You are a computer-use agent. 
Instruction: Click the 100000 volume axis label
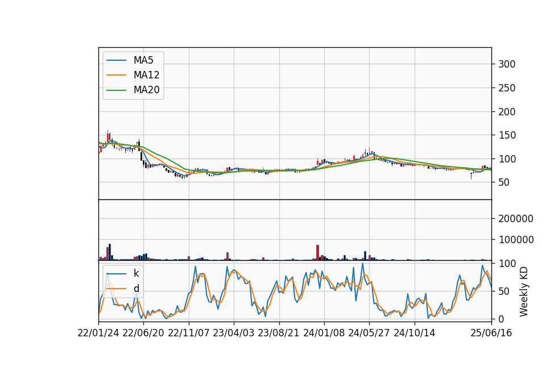tap(516, 240)
